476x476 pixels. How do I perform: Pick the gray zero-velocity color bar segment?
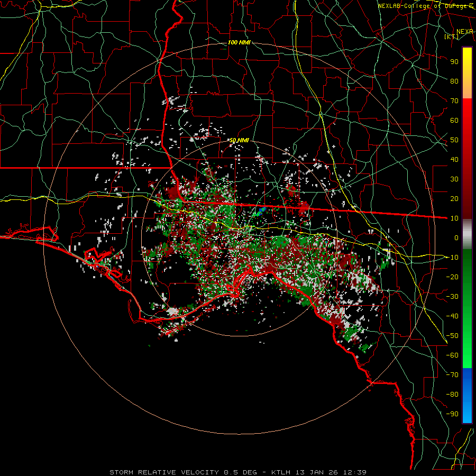coord(467,234)
